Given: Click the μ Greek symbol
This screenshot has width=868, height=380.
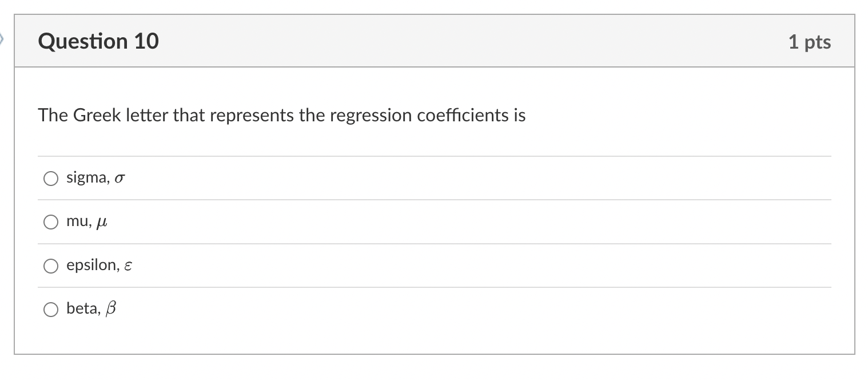Looking at the screenshot, I should (101, 222).
